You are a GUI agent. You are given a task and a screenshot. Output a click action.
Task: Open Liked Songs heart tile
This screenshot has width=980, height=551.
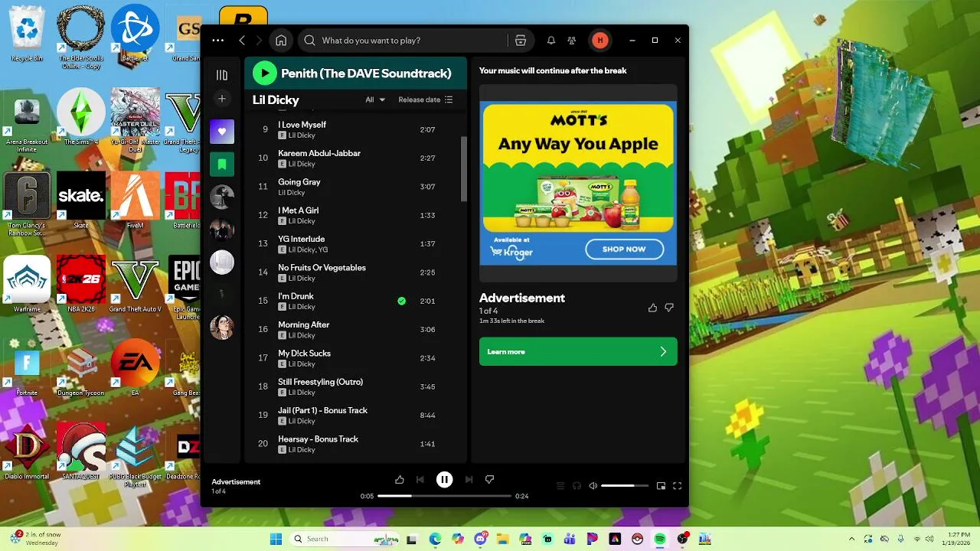point(222,131)
